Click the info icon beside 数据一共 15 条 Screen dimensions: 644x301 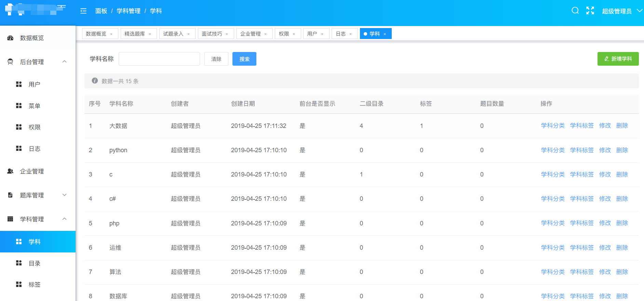(x=95, y=81)
